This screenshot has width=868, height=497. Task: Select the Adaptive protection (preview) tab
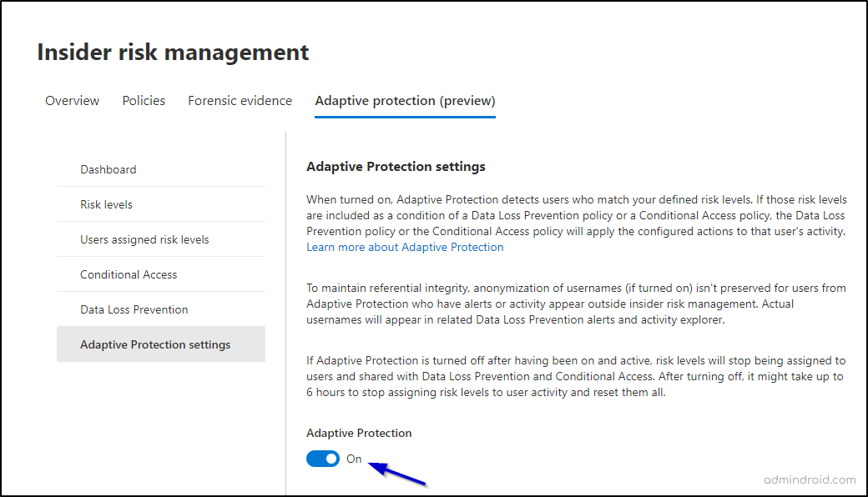tap(404, 100)
